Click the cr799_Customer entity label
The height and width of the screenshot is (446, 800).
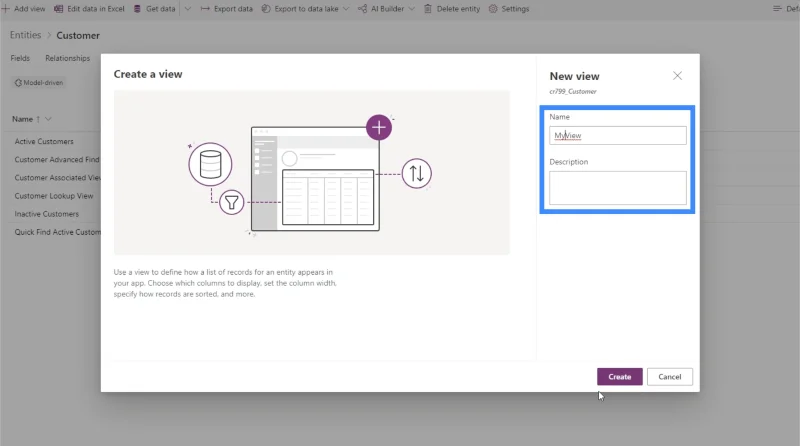coord(573,91)
